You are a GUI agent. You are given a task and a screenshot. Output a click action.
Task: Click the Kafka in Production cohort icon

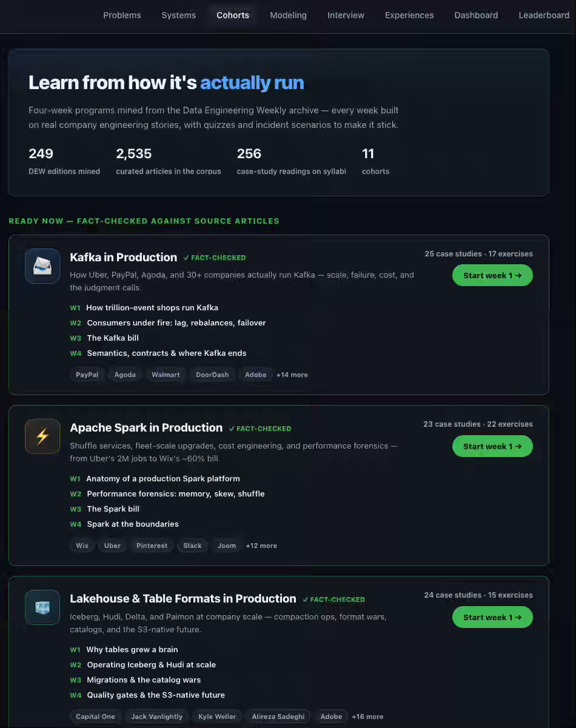click(42, 266)
